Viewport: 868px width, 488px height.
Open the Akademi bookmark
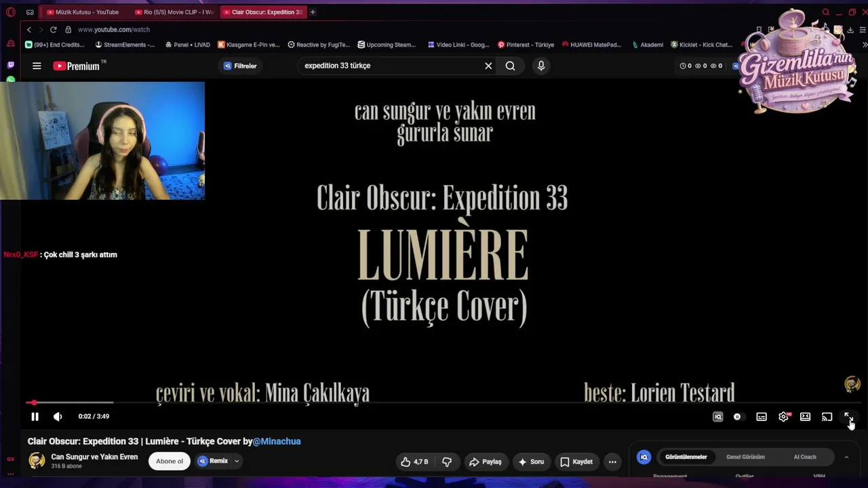[648, 45]
